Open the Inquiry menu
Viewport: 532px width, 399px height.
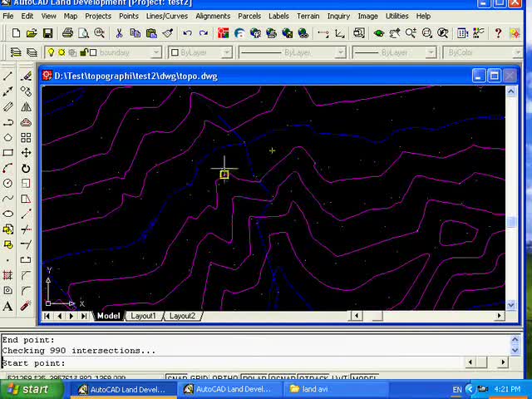(x=338, y=16)
